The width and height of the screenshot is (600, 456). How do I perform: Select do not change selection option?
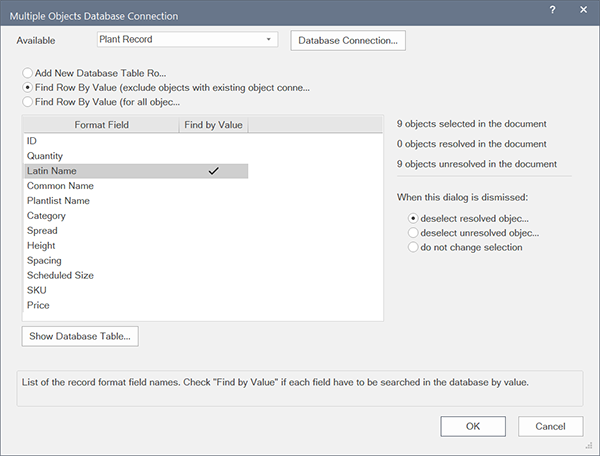pyautogui.click(x=413, y=247)
